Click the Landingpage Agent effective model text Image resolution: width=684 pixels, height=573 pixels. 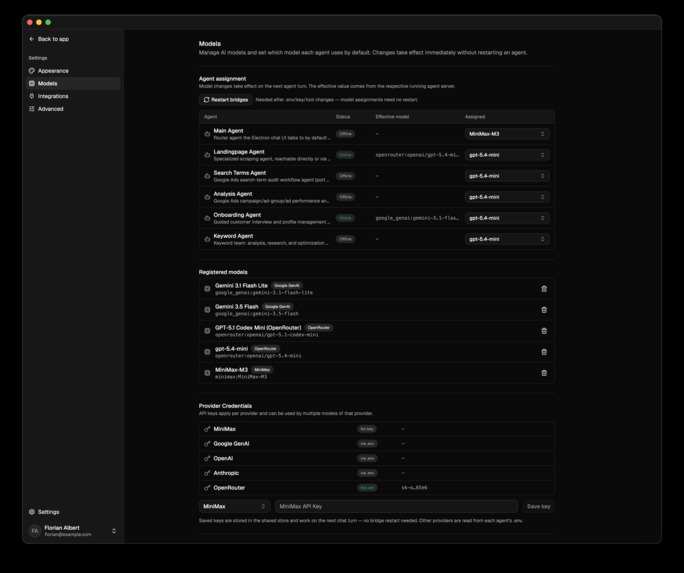click(417, 155)
